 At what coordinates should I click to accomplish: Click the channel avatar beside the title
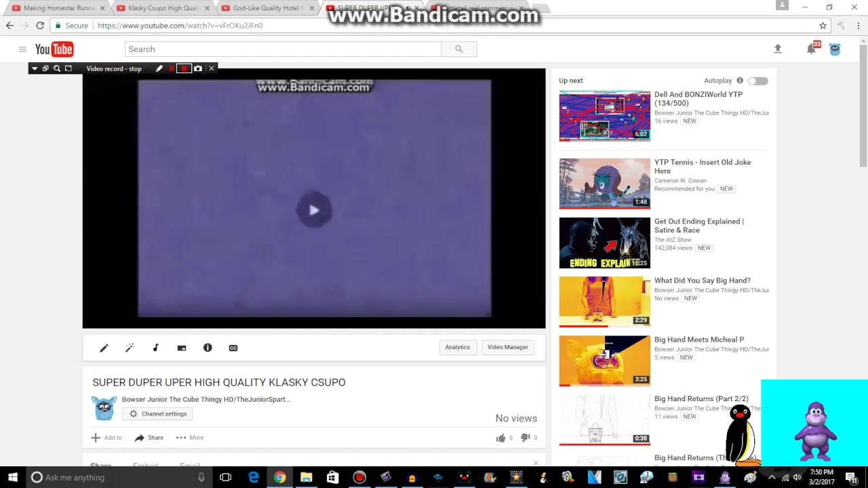(104, 408)
